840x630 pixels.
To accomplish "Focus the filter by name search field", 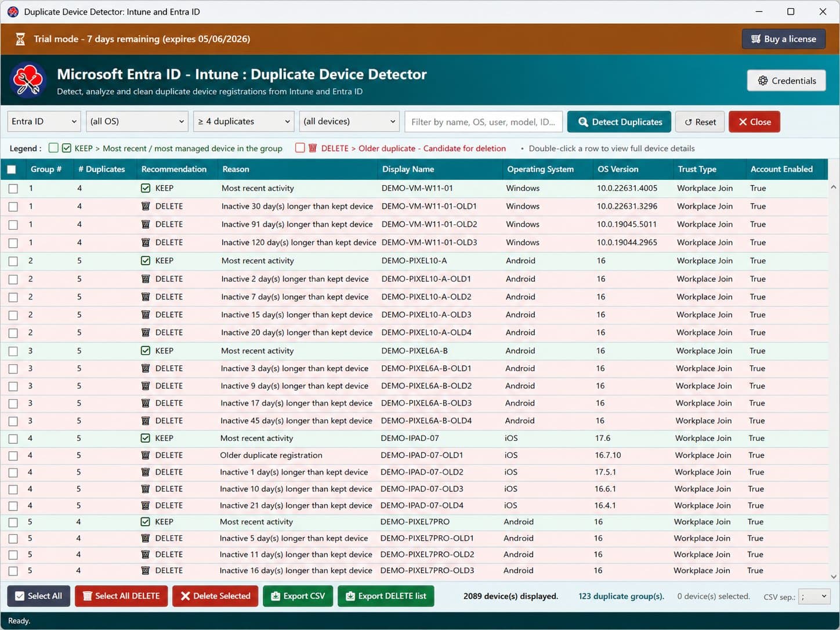I will click(484, 122).
